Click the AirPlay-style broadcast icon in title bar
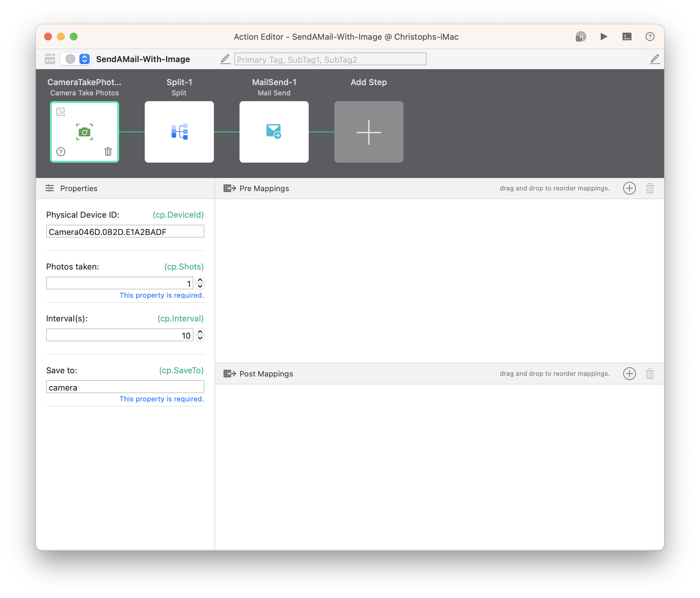This screenshot has width=700, height=598. tap(581, 36)
